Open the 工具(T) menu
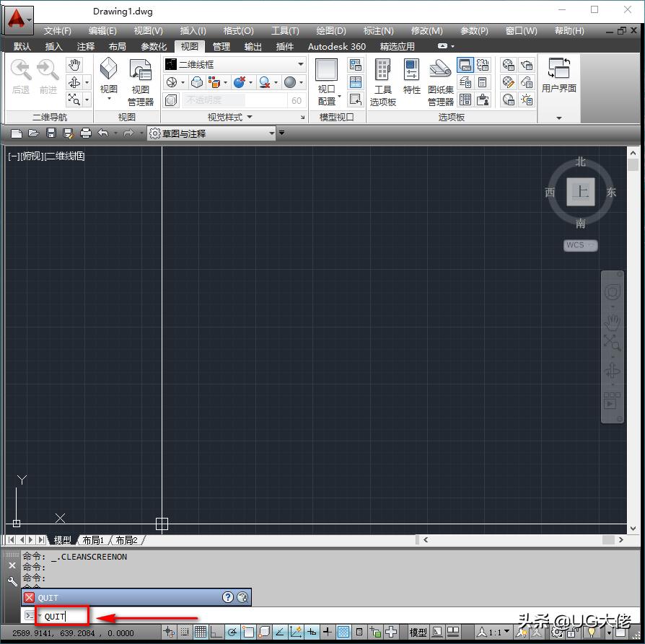Image resolution: width=645 pixels, height=644 pixels. click(284, 30)
